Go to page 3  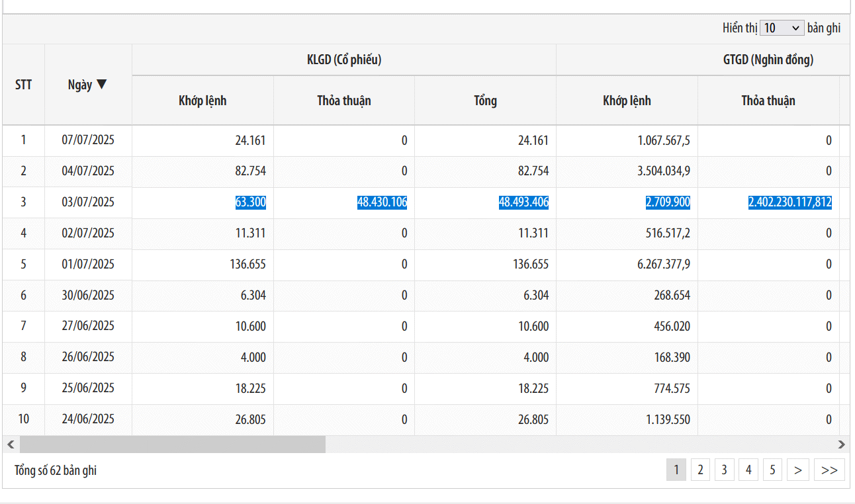(x=724, y=470)
